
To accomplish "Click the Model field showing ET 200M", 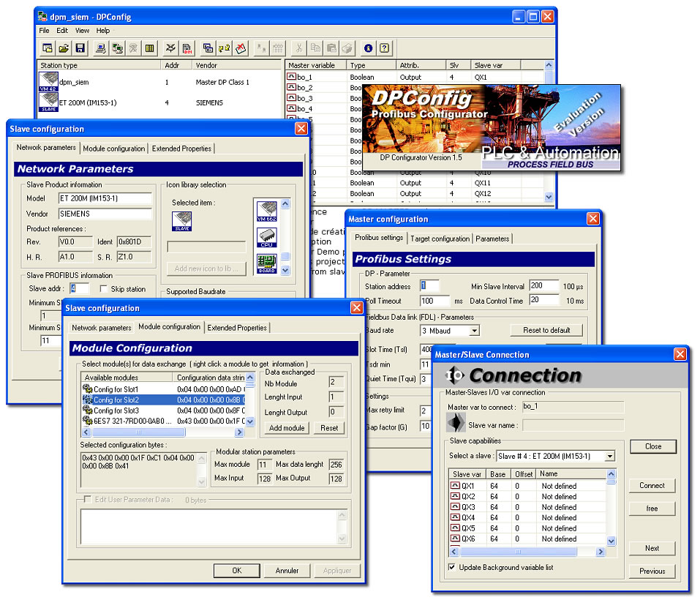I will click(105, 198).
